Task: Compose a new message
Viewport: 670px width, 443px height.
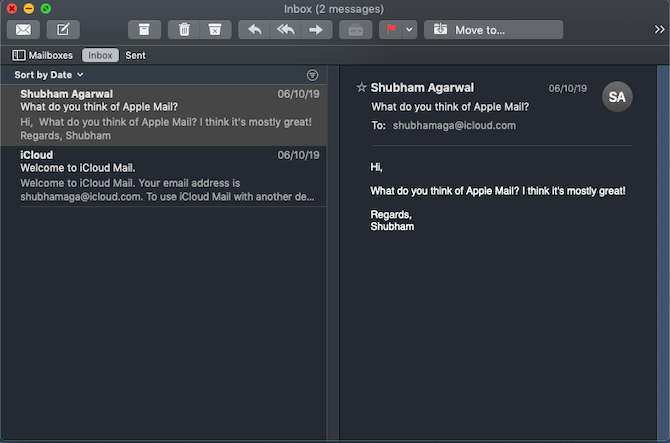Action: (63, 29)
